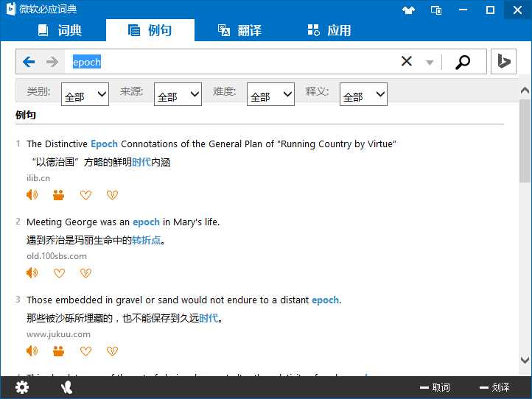Like the Meeting George sentence

pyautogui.click(x=59, y=273)
